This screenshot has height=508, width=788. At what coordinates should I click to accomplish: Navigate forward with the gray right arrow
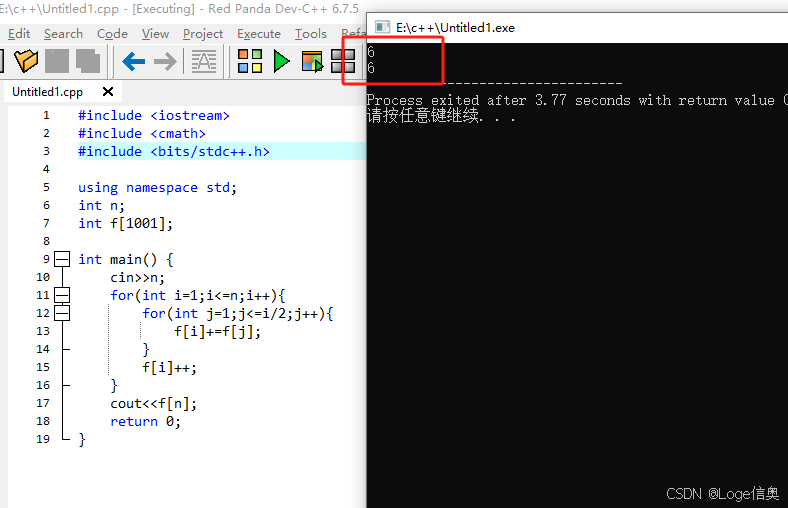tap(165, 61)
